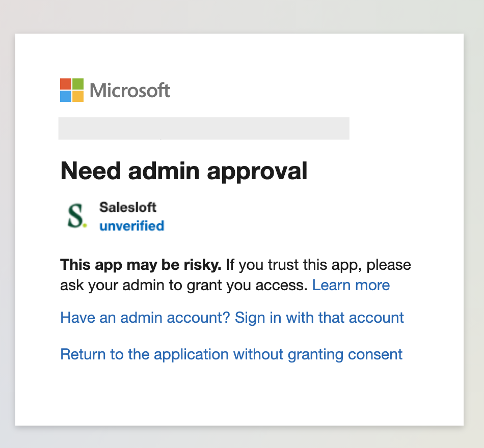Click the yellow square in Microsoft logo
This screenshot has width=484, height=448.
pyautogui.click(x=78, y=96)
